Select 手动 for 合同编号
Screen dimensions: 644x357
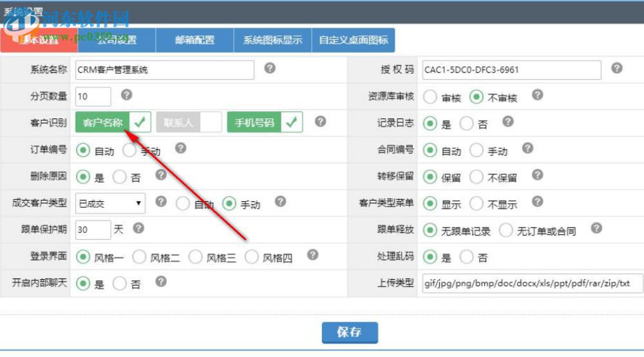pyautogui.click(x=477, y=150)
